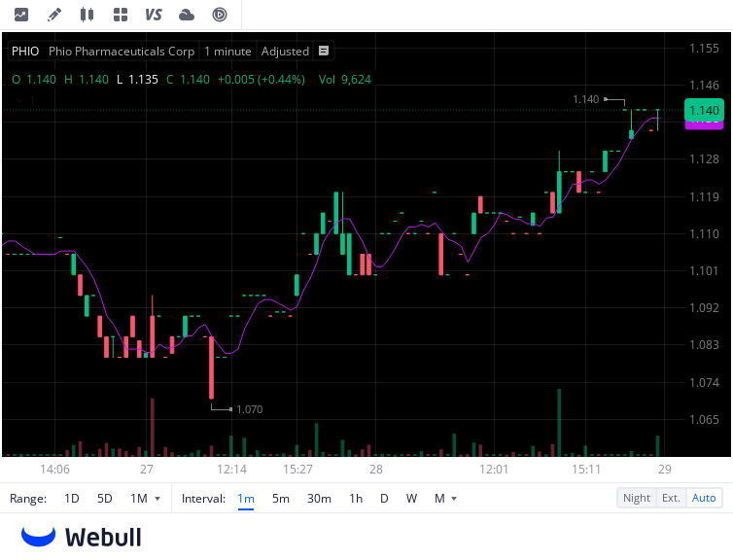Open the multi-chart grid layout icon
The image size is (733, 560).
coord(121,15)
